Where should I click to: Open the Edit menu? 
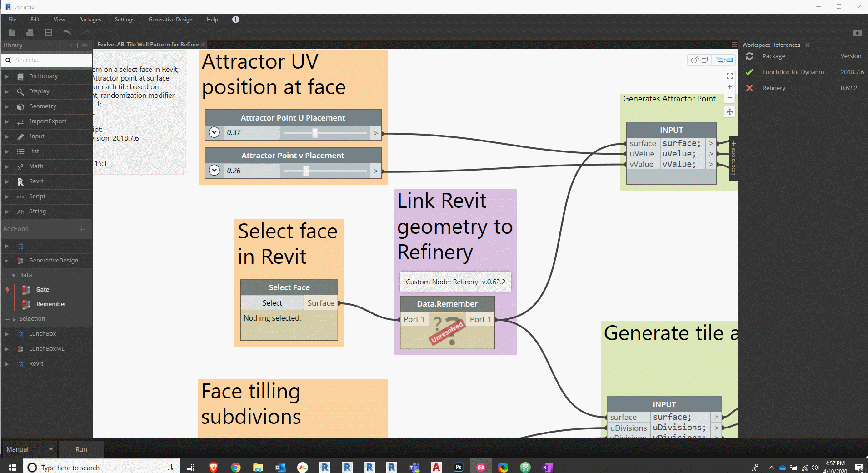coord(35,20)
